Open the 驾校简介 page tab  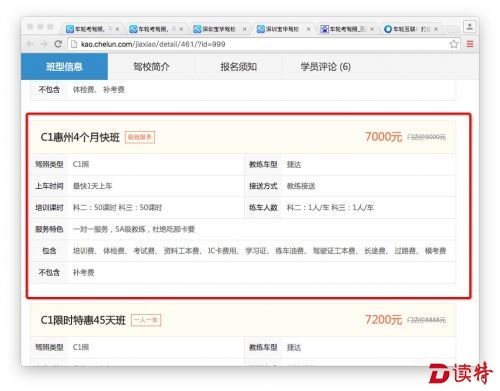[151, 67]
